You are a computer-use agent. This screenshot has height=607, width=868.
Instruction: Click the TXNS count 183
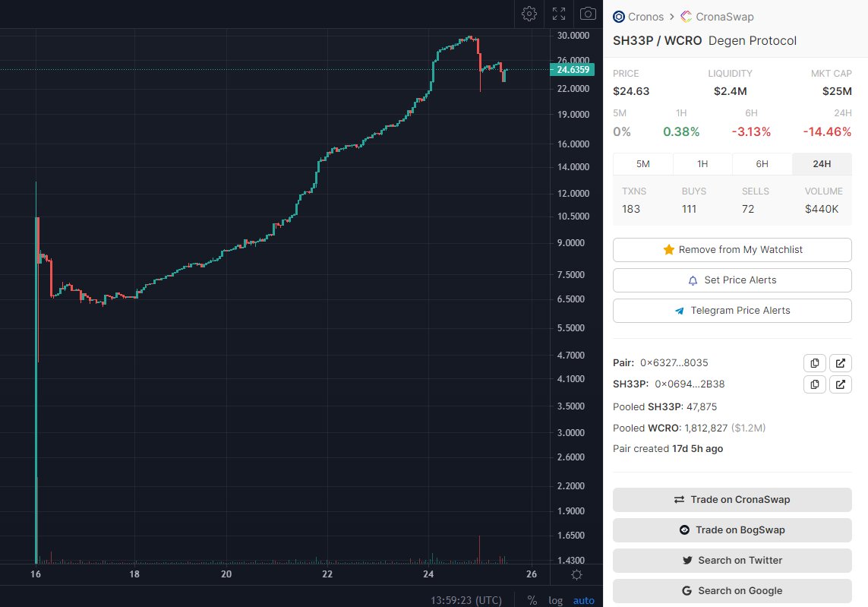[x=631, y=210]
